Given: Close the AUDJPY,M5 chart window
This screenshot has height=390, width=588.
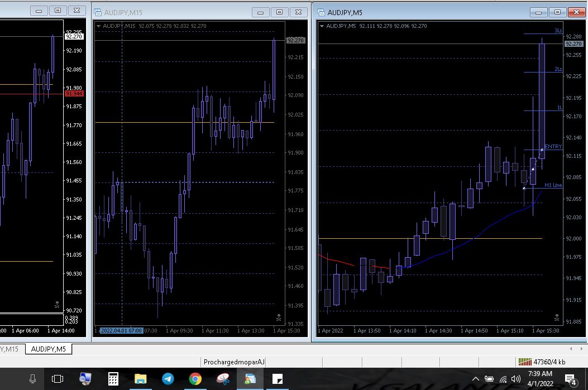Looking at the screenshot, I should (577, 12).
